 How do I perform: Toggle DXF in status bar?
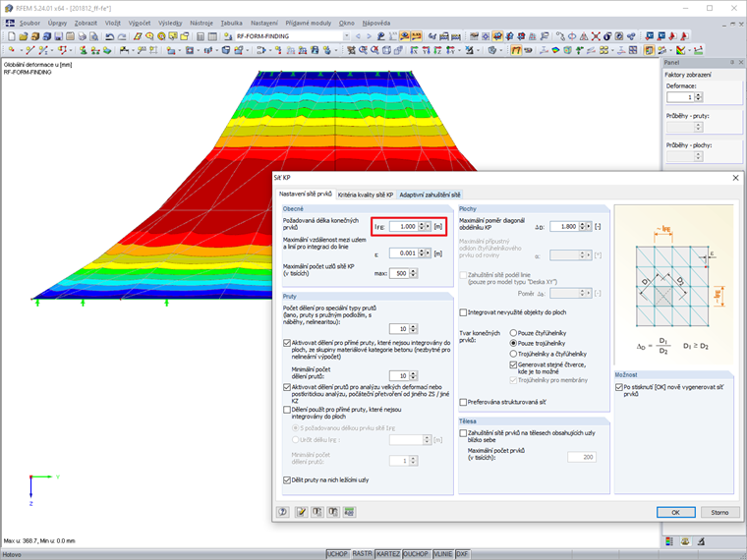click(x=462, y=554)
